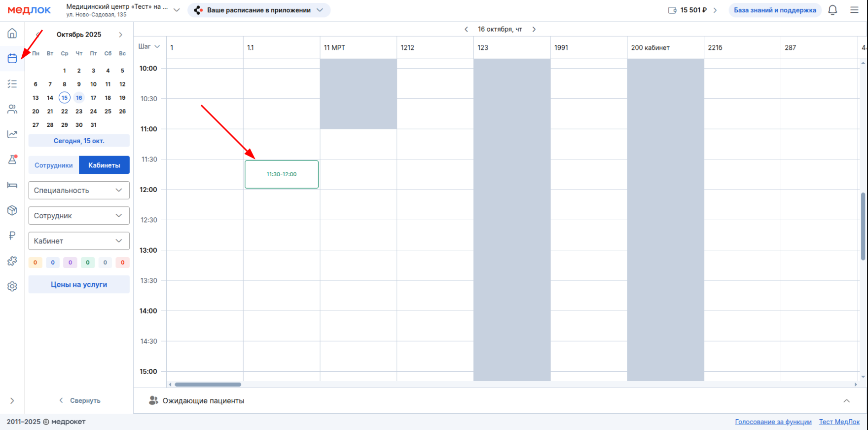
Task: Click Цены на услуги button
Action: point(79,284)
